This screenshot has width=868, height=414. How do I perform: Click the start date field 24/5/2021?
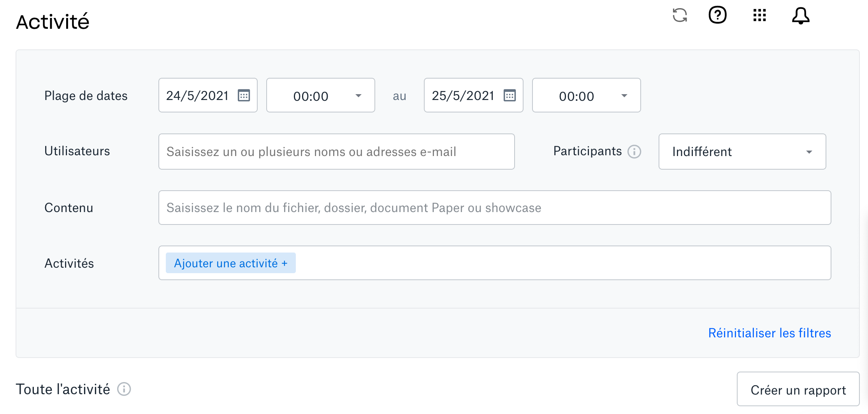point(197,96)
